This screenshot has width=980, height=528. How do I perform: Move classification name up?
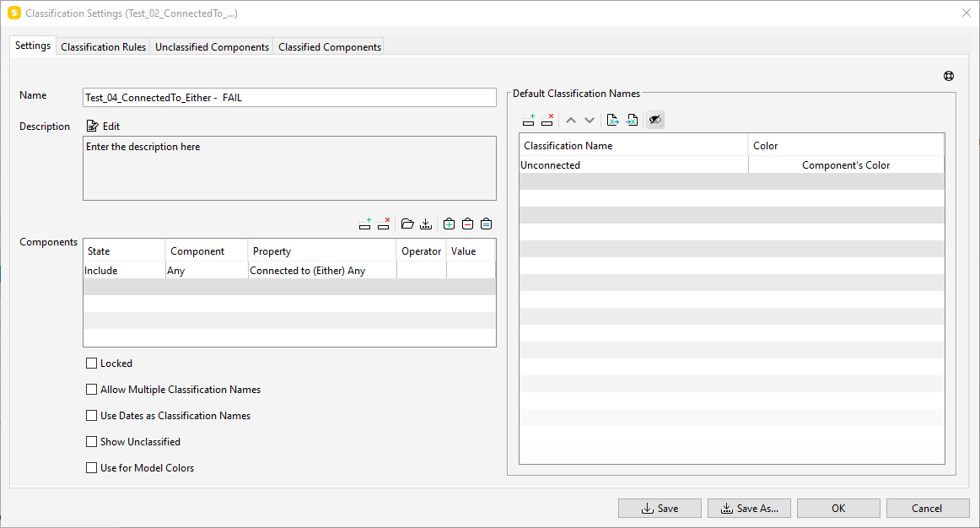click(x=571, y=120)
